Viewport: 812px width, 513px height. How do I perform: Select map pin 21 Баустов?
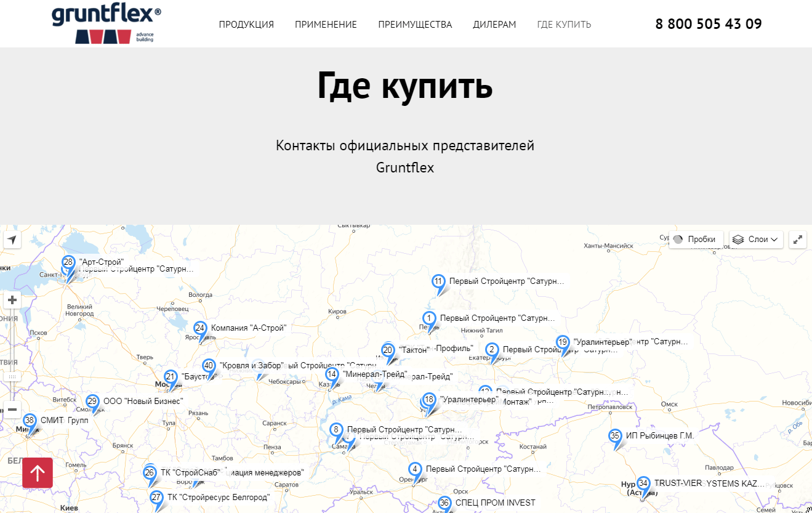171,377
